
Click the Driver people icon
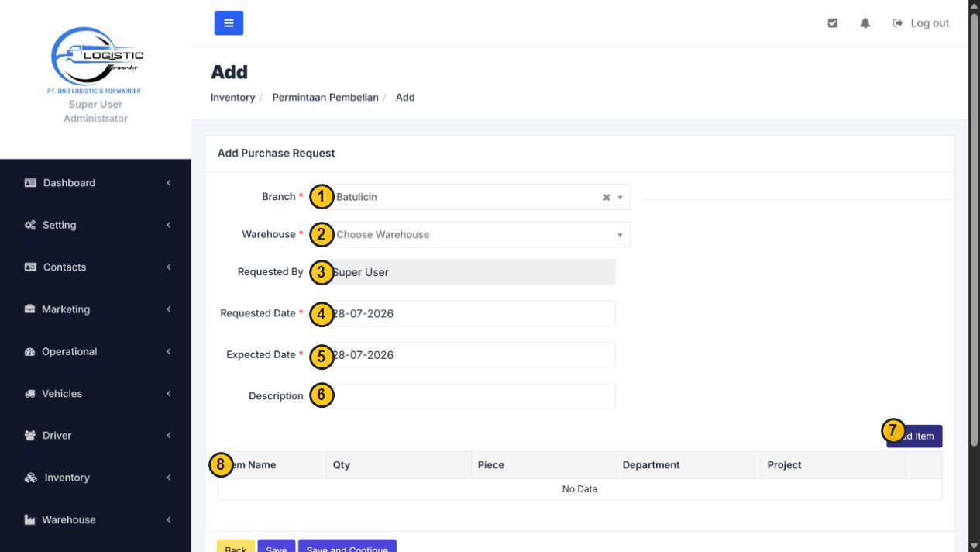30,436
